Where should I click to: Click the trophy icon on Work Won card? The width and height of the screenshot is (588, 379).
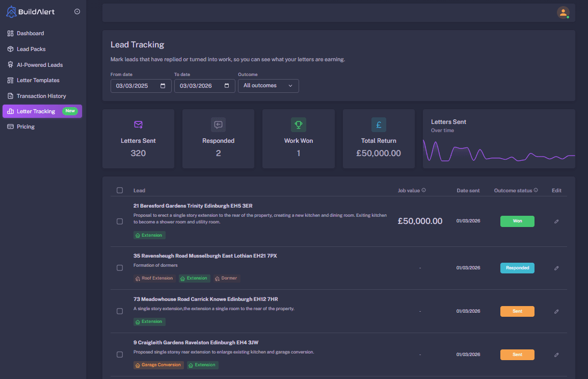(298, 124)
